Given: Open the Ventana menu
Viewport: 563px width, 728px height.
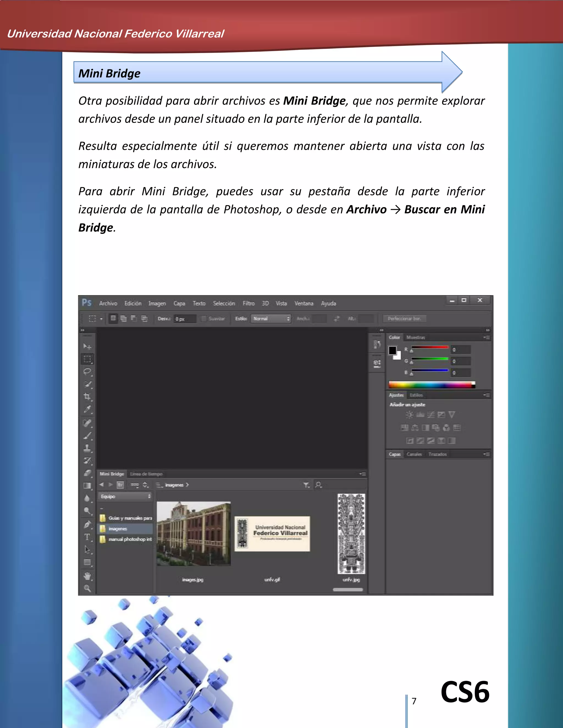Looking at the screenshot, I should (304, 303).
